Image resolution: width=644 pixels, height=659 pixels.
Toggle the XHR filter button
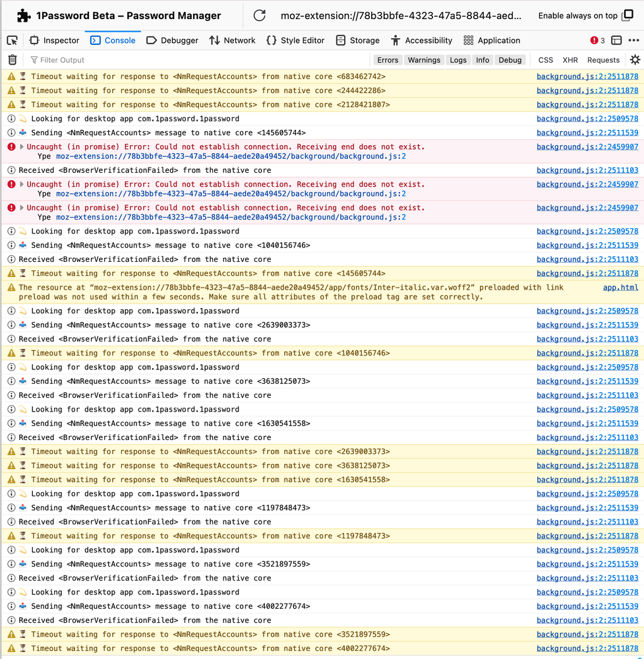tap(570, 60)
